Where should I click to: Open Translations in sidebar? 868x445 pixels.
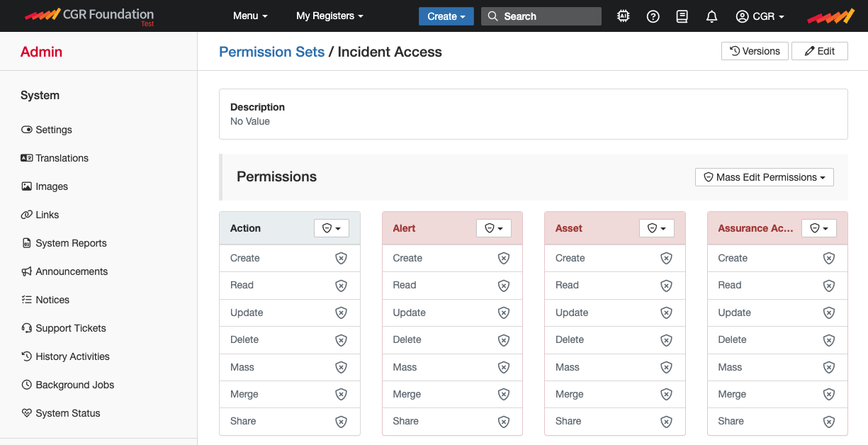click(55, 158)
